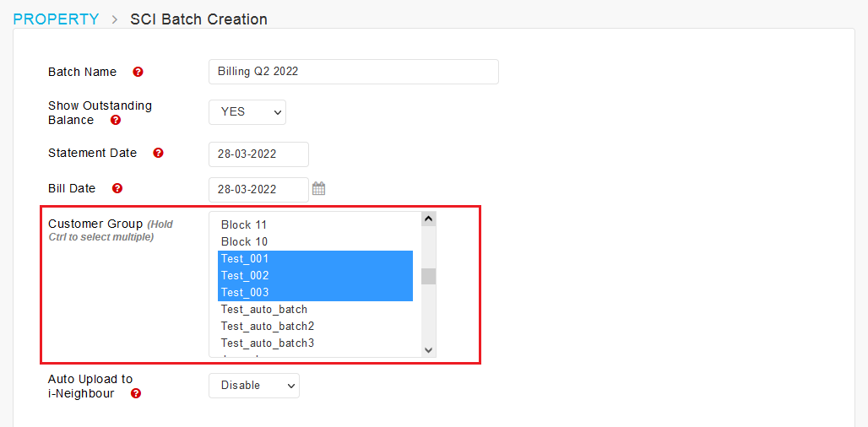Click the Bill Date text field

click(x=258, y=190)
